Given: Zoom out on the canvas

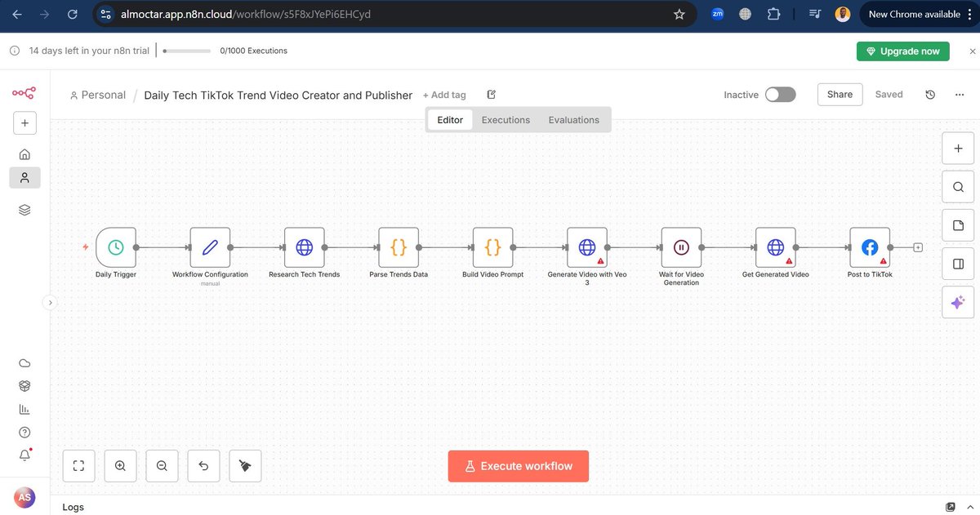Looking at the screenshot, I should pyautogui.click(x=162, y=466).
